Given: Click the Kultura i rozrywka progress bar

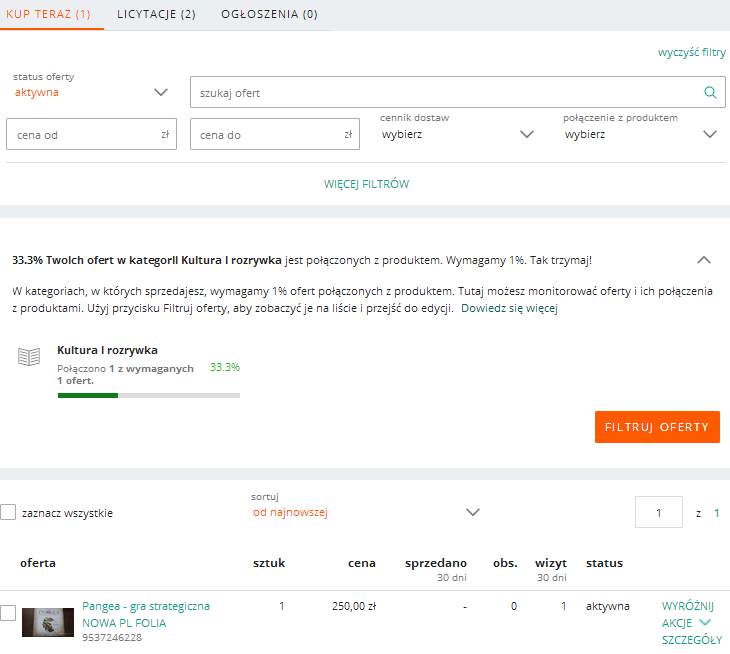Looking at the screenshot, I should pos(149,396).
